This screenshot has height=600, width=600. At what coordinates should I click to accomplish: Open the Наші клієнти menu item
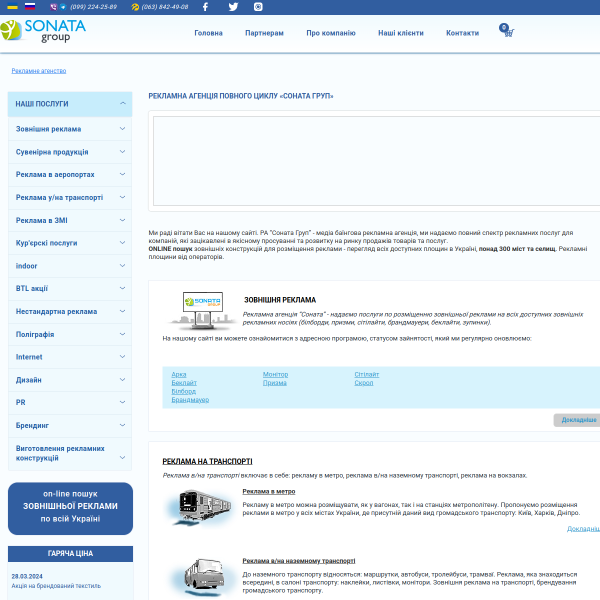pos(401,33)
